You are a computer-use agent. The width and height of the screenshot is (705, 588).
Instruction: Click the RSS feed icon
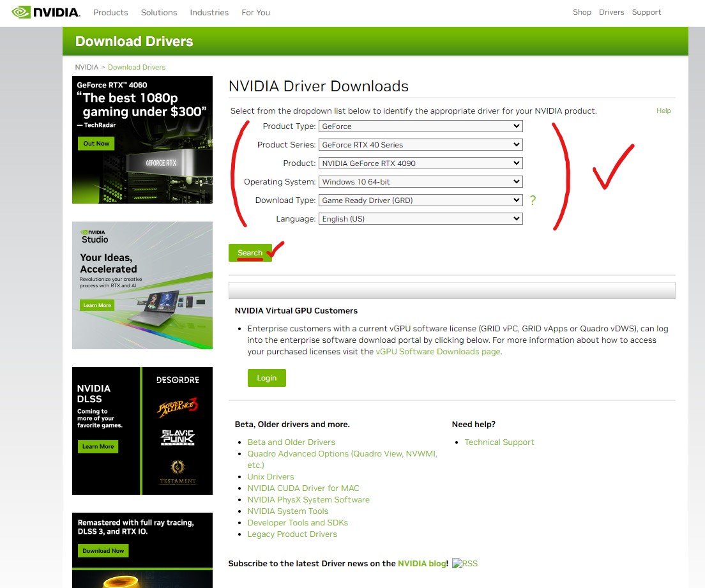coord(465,564)
